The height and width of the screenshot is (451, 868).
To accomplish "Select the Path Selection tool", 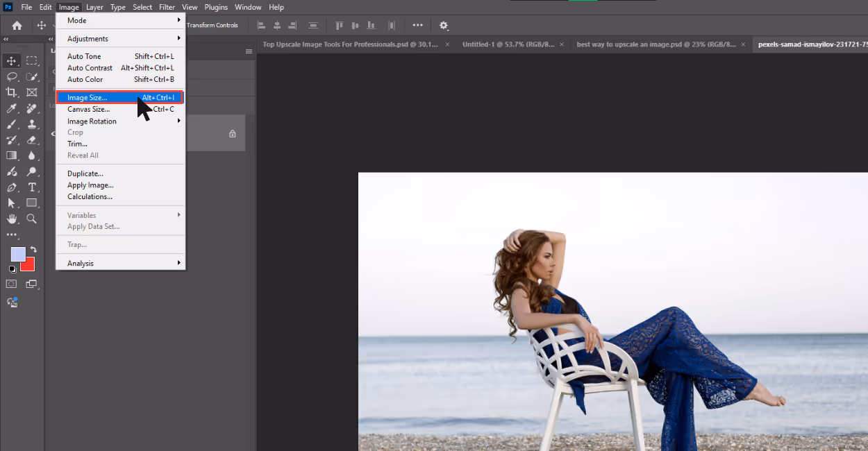I will point(12,203).
